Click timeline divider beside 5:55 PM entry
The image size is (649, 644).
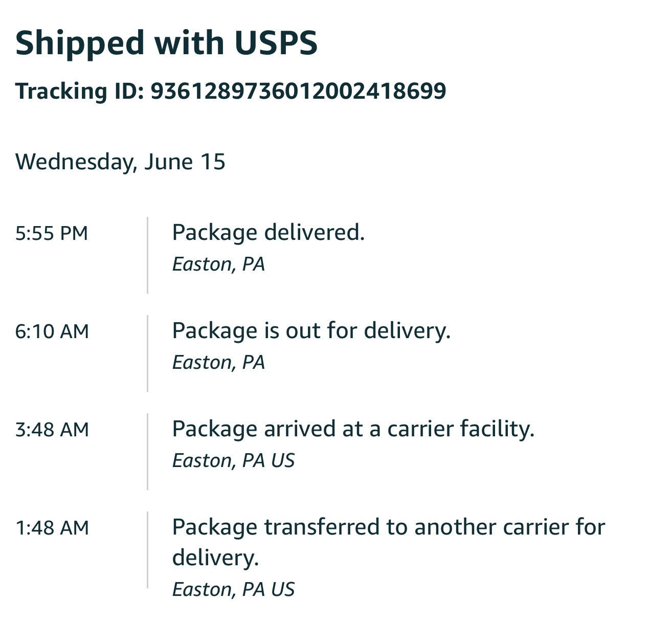point(147,255)
